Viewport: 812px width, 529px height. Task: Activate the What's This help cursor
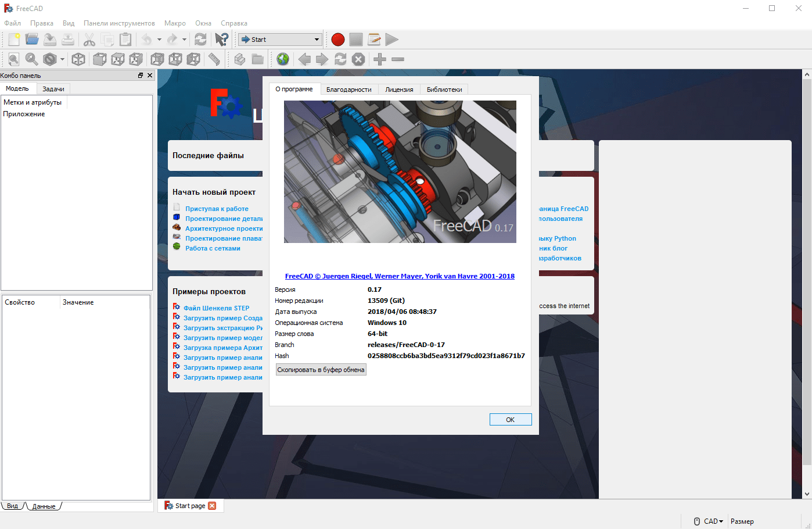coord(221,40)
